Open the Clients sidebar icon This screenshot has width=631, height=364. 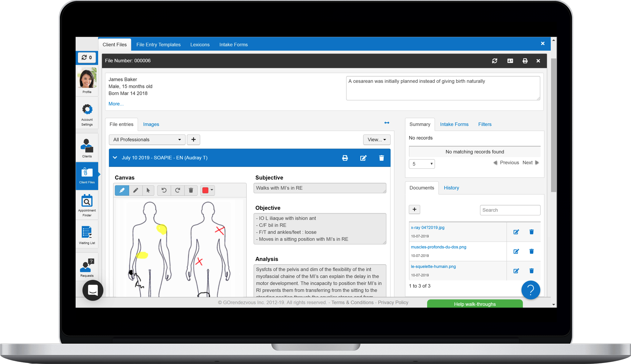pyautogui.click(x=87, y=146)
